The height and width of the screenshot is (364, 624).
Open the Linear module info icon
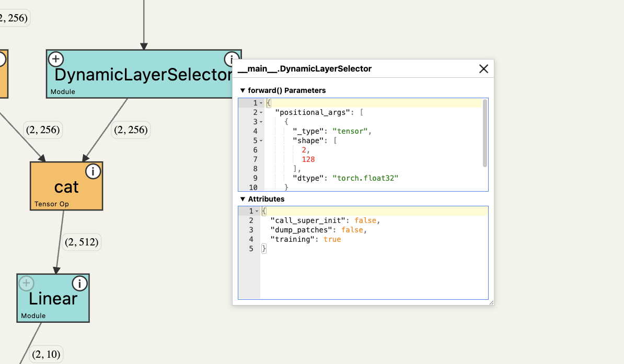point(79,283)
